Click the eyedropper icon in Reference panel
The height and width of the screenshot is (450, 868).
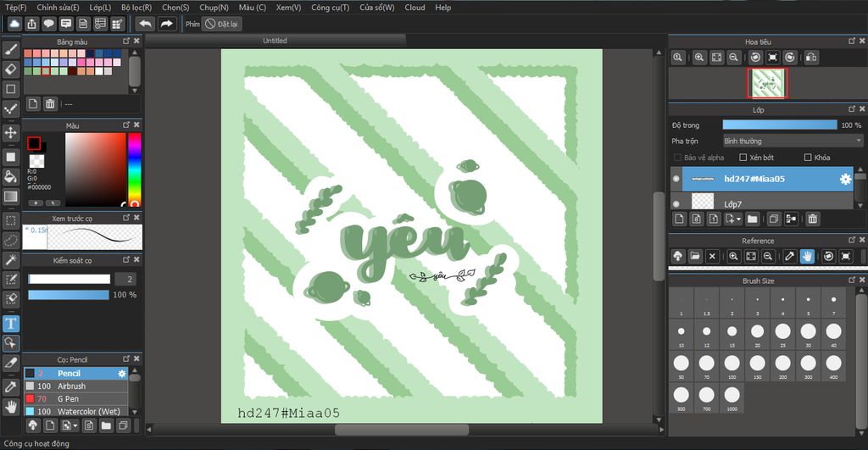point(790,256)
